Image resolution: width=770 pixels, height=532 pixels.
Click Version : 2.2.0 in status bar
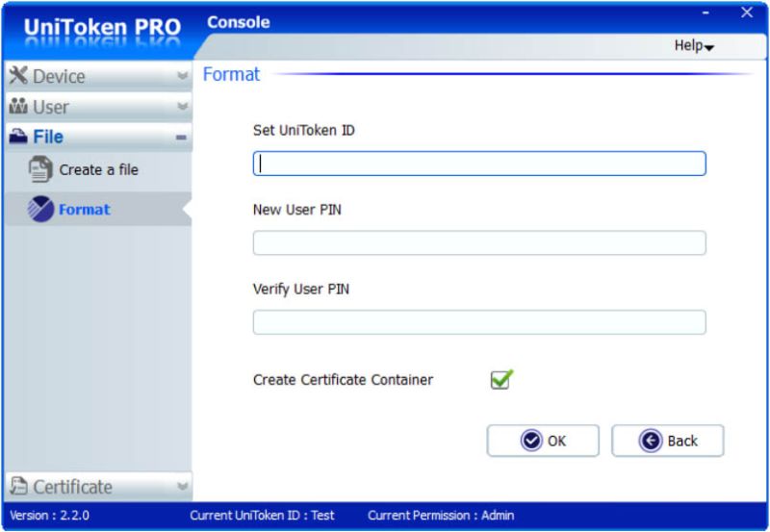[x=50, y=516]
